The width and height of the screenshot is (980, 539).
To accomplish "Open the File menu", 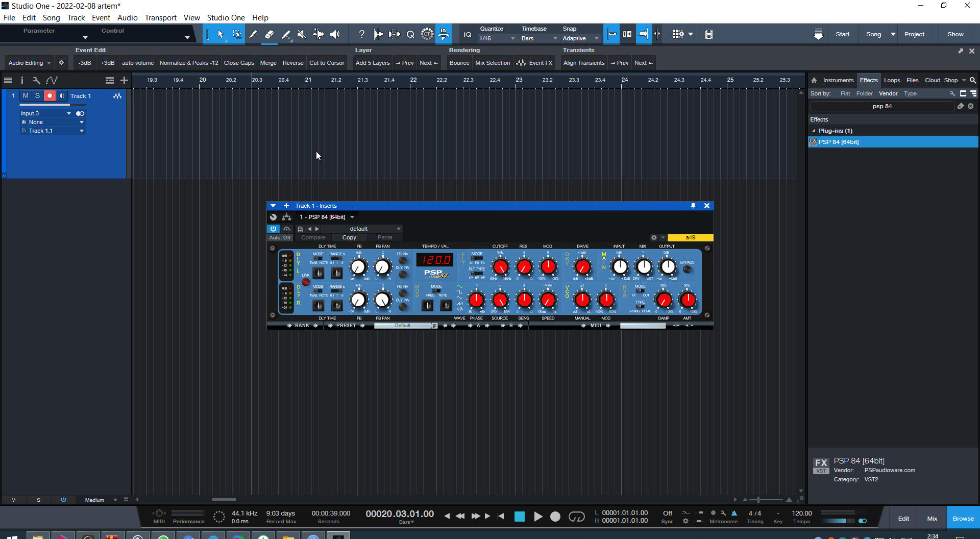I will click(9, 17).
